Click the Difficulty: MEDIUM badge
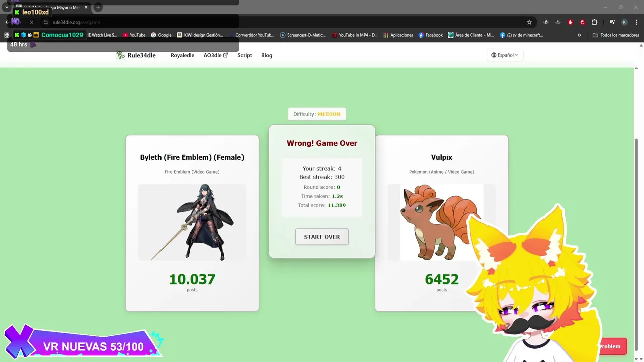 pos(317,114)
